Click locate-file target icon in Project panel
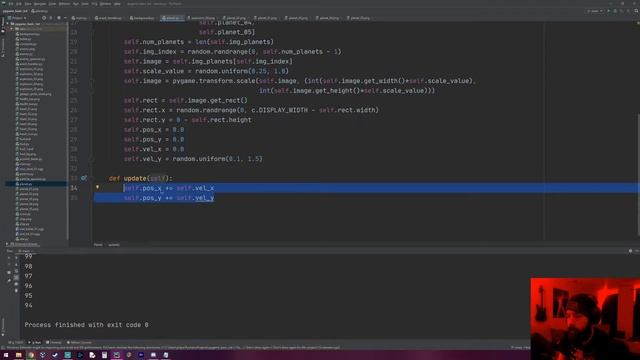 (44, 18)
